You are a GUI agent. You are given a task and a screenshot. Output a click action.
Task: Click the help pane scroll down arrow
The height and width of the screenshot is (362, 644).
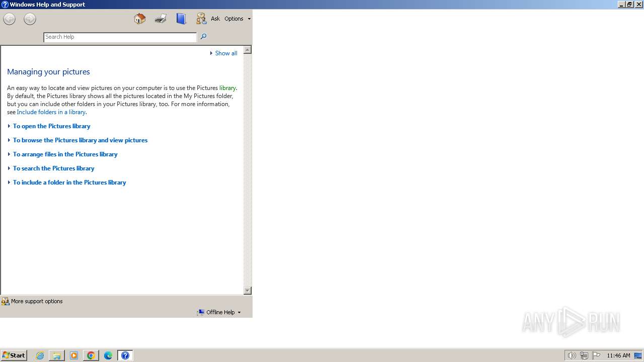248,291
